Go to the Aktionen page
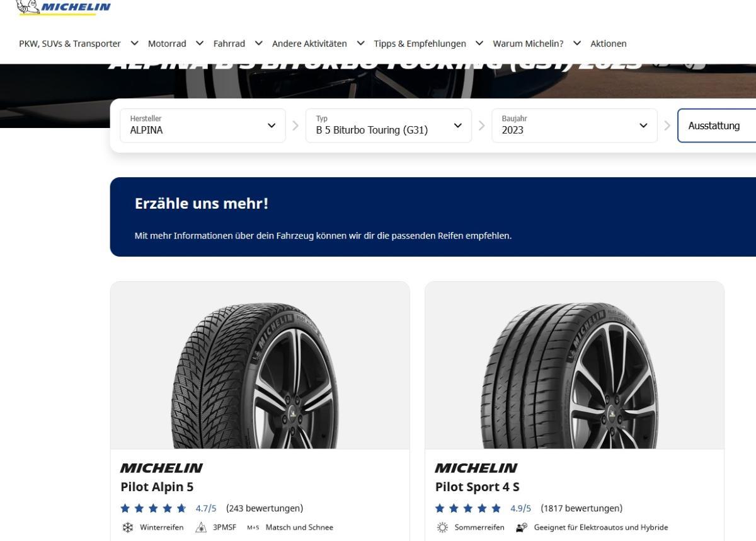 click(608, 44)
